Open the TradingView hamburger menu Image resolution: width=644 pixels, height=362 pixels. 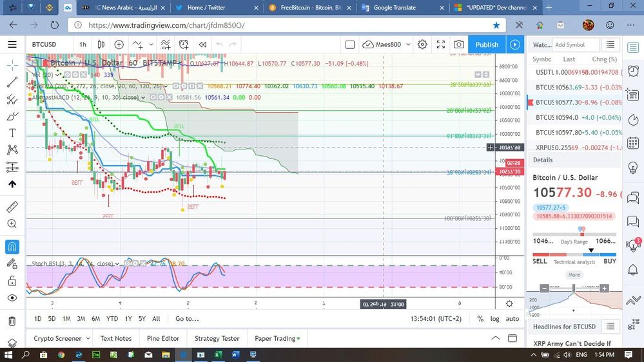[12, 44]
